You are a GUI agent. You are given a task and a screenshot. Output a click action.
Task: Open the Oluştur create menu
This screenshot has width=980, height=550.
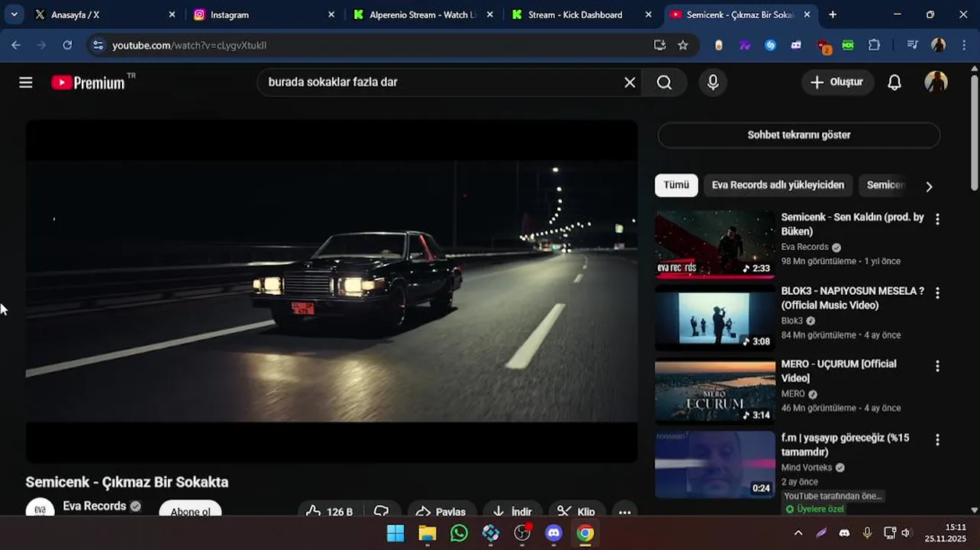(837, 82)
